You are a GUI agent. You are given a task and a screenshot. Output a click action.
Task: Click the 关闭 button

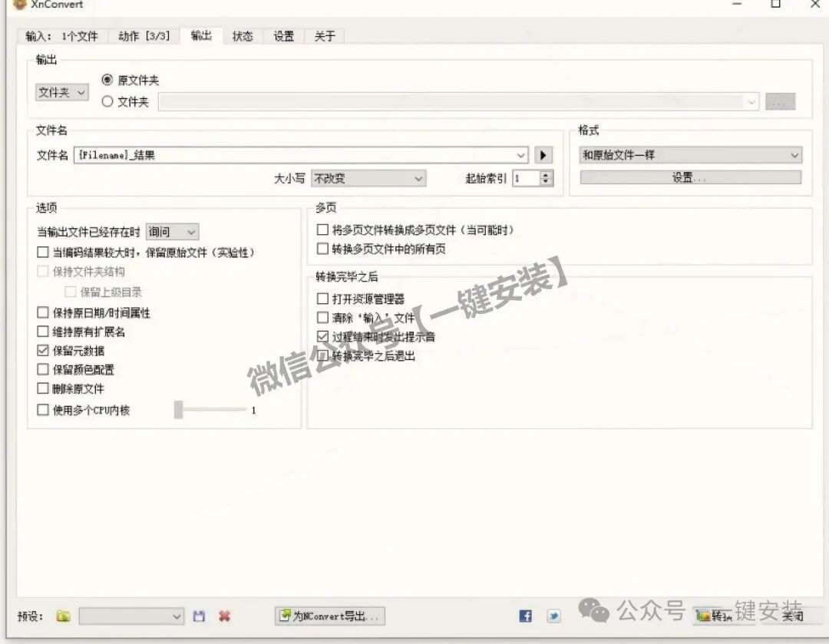[x=793, y=616]
